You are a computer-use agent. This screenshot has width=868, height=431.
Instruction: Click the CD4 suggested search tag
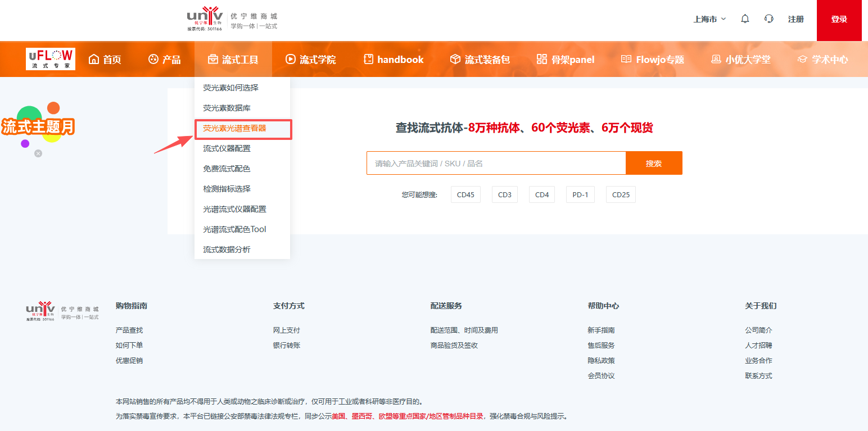coord(542,195)
